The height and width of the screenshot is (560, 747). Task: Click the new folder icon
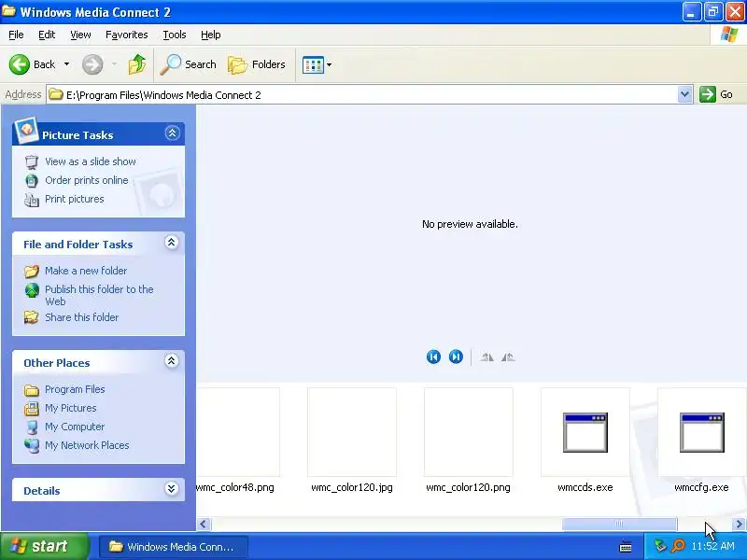[x=32, y=271]
